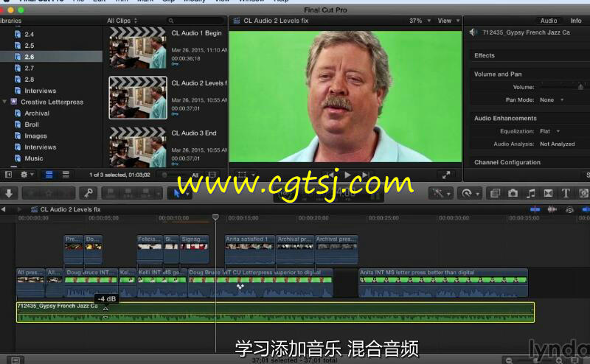
Task: Click the Effects section header in inspector
Action: (x=485, y=56)
